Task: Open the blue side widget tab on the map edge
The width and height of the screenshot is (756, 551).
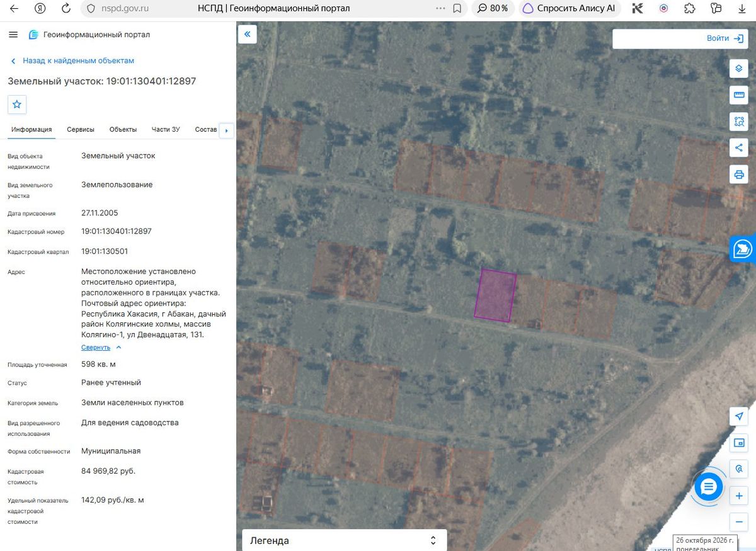Action: (743, 249)
